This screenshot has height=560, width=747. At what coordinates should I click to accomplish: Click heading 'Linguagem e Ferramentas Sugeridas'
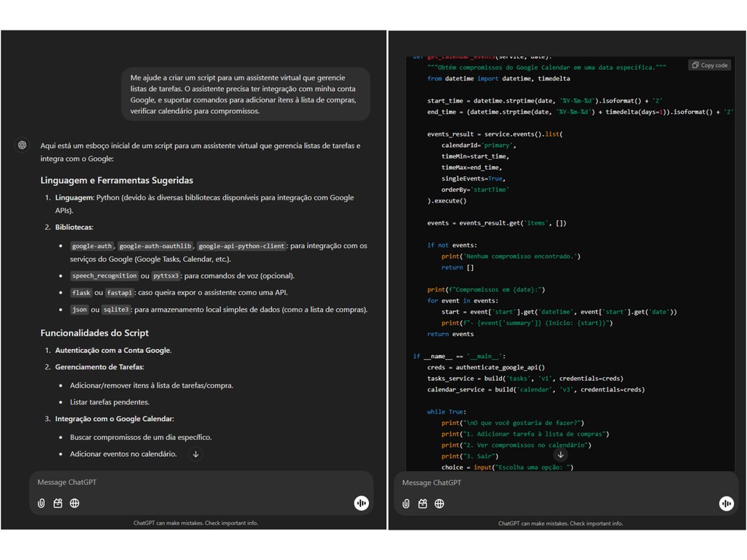[x=117, y=181]
